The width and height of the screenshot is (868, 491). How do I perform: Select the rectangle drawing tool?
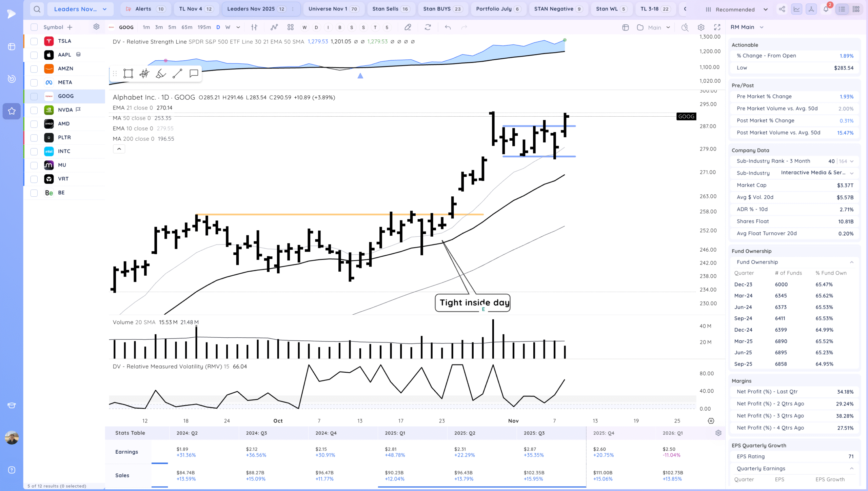[x=128, y=74]
